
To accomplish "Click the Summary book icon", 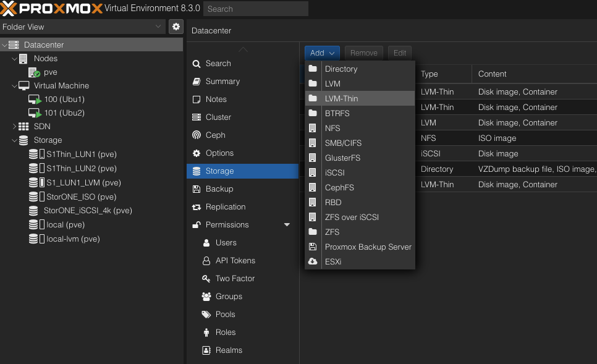I will coord(197,82).
